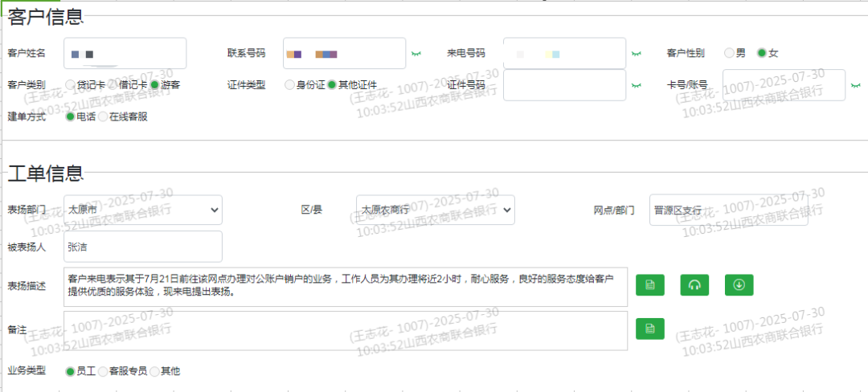This screenshot has width=868, height=392.
Task: Toggle visibility icon next to 证件号码 field
Action: 636,85
